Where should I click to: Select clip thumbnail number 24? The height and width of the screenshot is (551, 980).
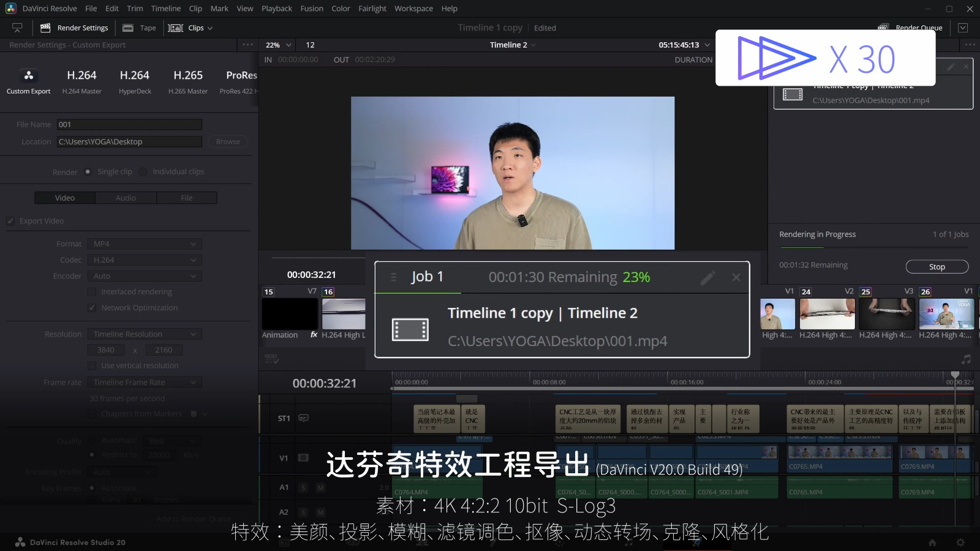tap(827, 313)
